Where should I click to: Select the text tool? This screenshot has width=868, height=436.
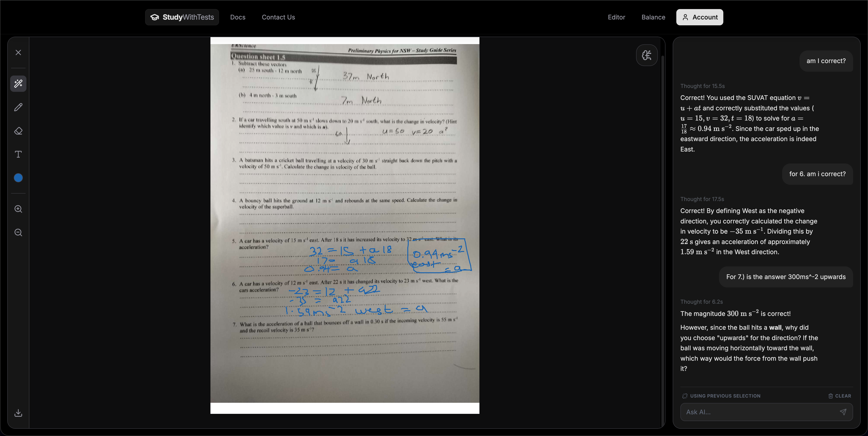(18, 154)
